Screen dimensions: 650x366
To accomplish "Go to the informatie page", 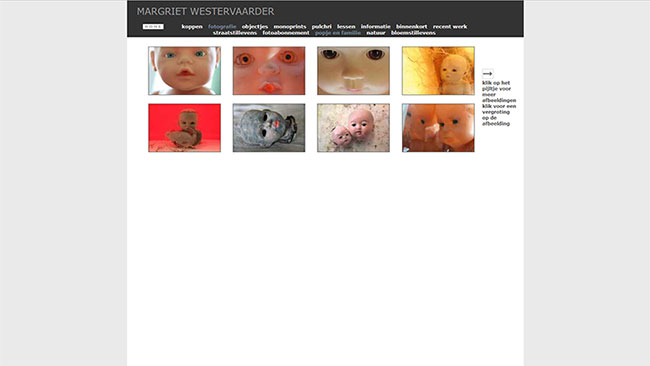I will [376, 27].
